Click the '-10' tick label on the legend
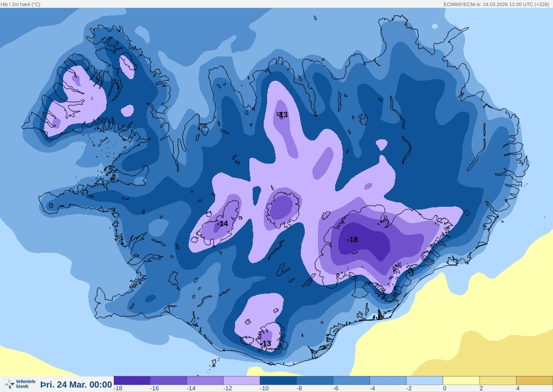 pos(264,389)
